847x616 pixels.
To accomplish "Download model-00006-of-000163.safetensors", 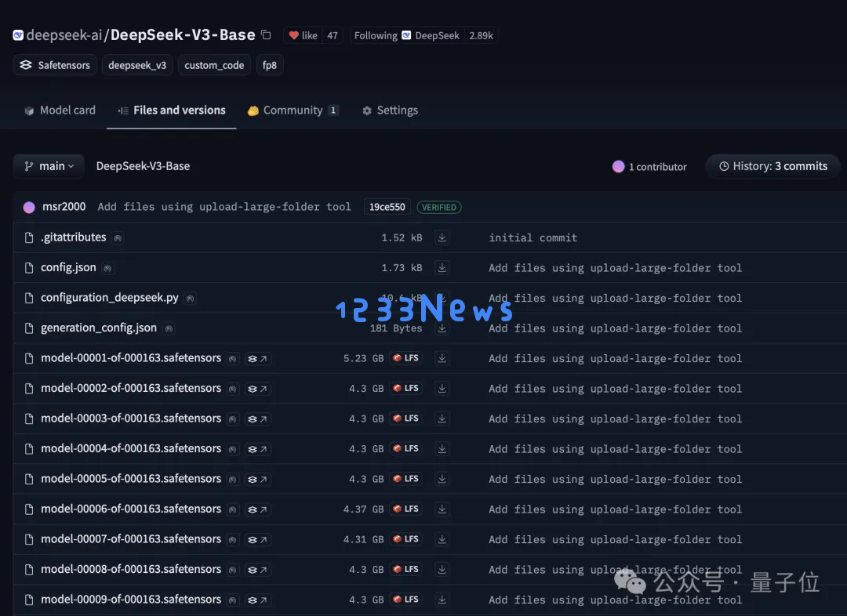I will click(x=442, y=509).
